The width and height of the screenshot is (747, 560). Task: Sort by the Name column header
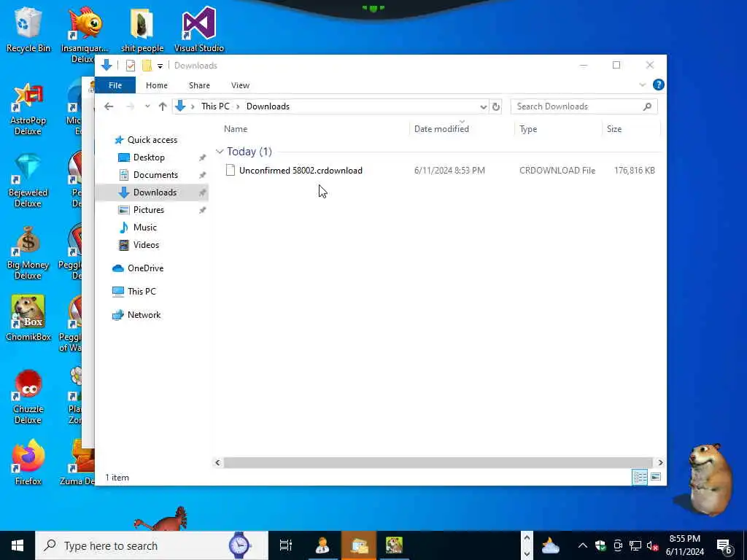pos(314,129)
